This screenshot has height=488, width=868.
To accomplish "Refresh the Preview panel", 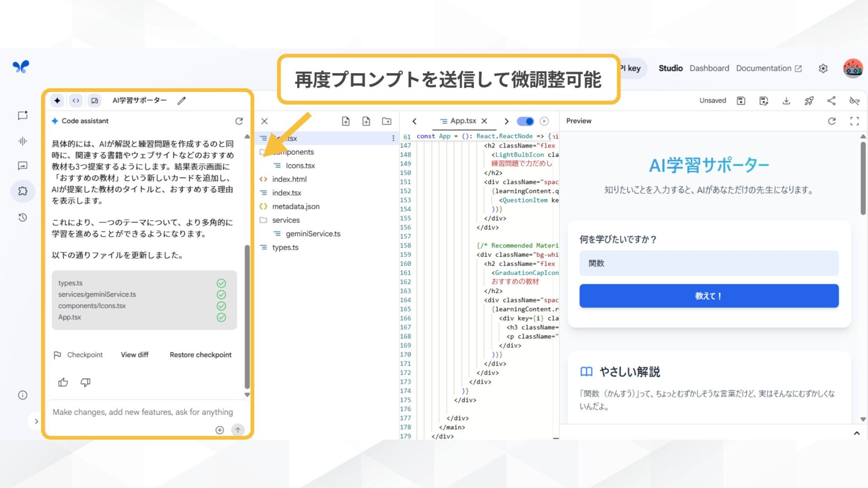I will 832,121.
